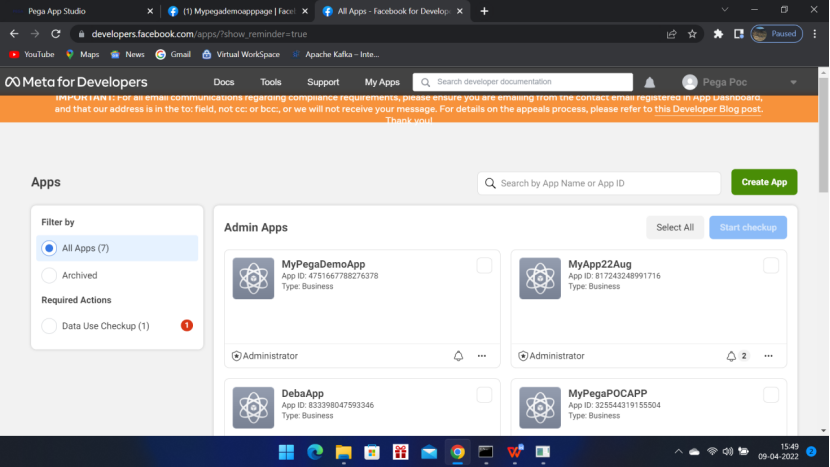Click the Administrator badge on MyPegaDemoApp
This screenshot has width=830, height=467.
[x=265, y=356]
